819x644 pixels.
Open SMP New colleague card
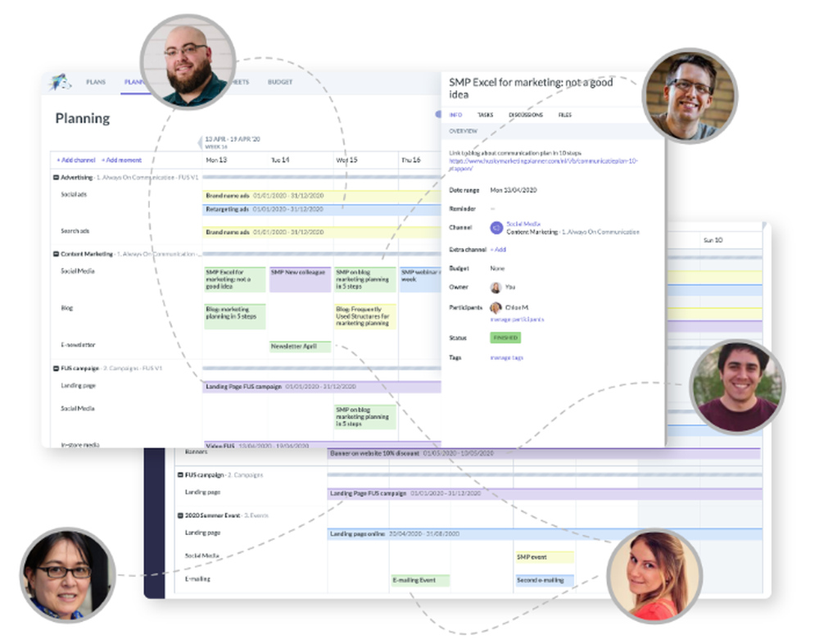301,279
